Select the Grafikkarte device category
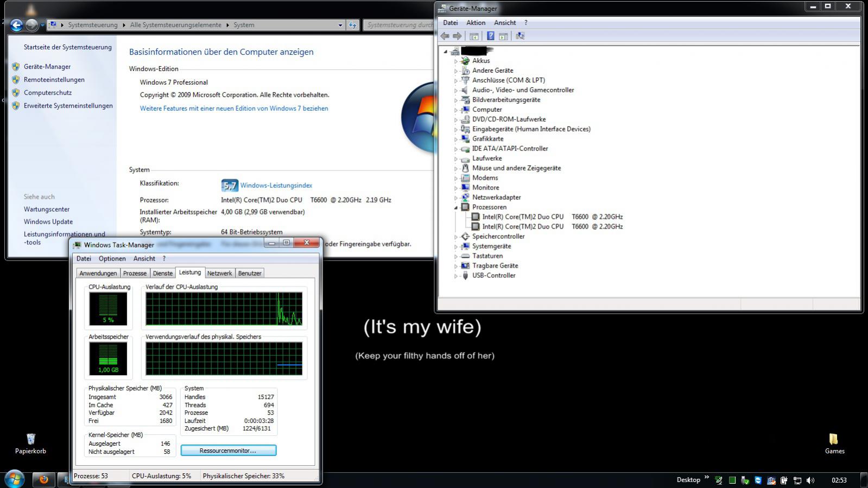This screenshot has height=488, width=868. click(487, 138)
